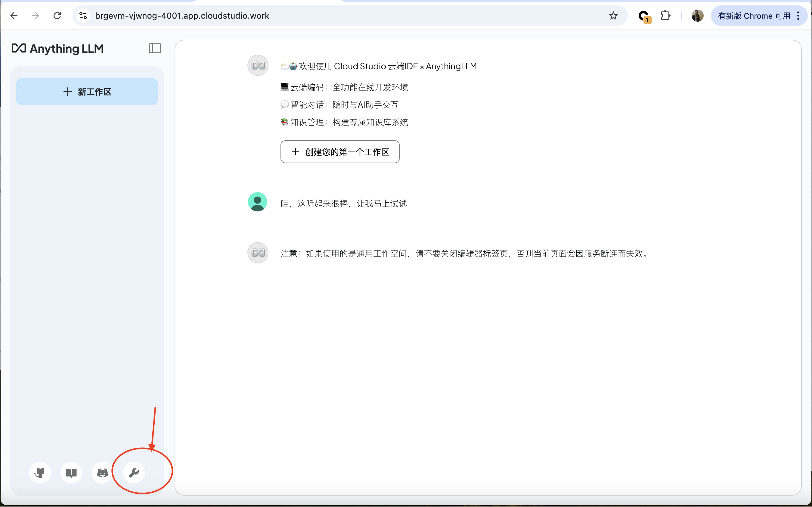Screen dimensions: 812x507
Task: Click the AnythingLLM avatar beside 注意 message
Action: (x=258, y=253)
